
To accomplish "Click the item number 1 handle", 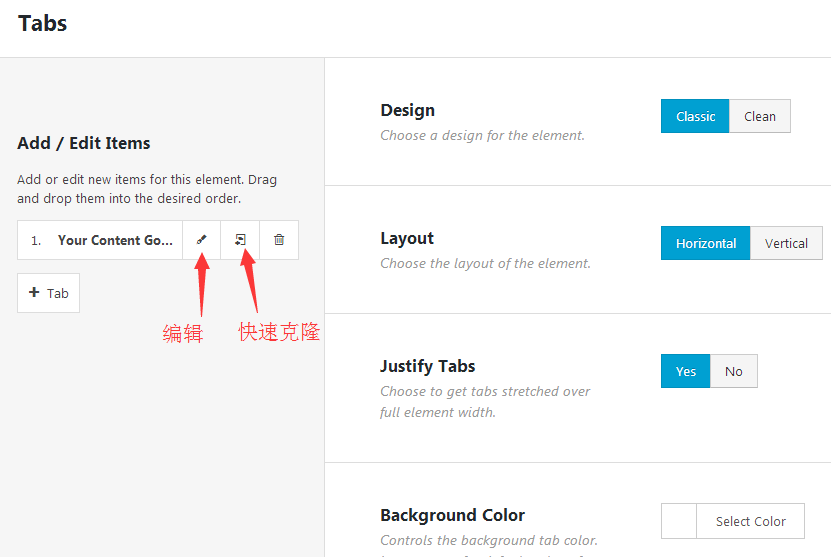I will (36, 241).
